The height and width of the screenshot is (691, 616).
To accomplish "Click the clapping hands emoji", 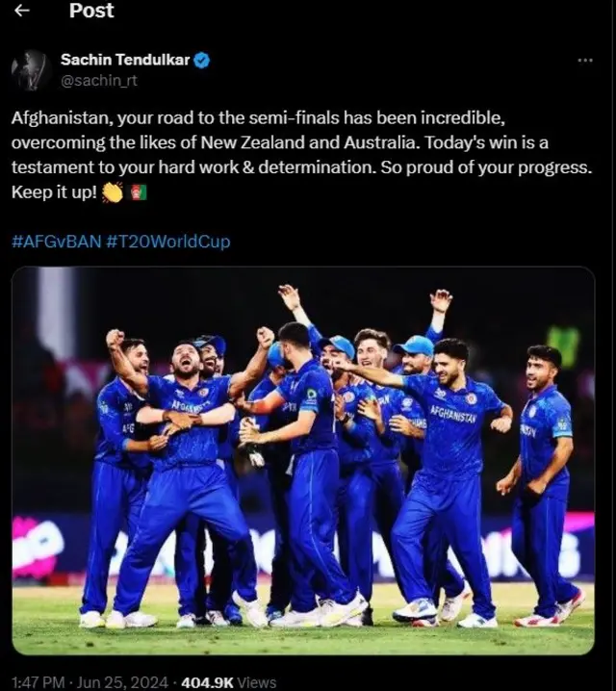I will click(113, 192).
